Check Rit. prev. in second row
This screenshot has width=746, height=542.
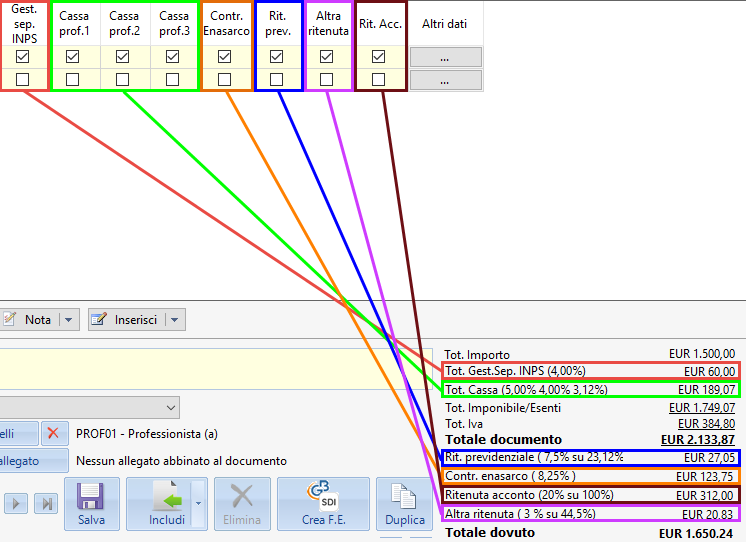[276, 79]
